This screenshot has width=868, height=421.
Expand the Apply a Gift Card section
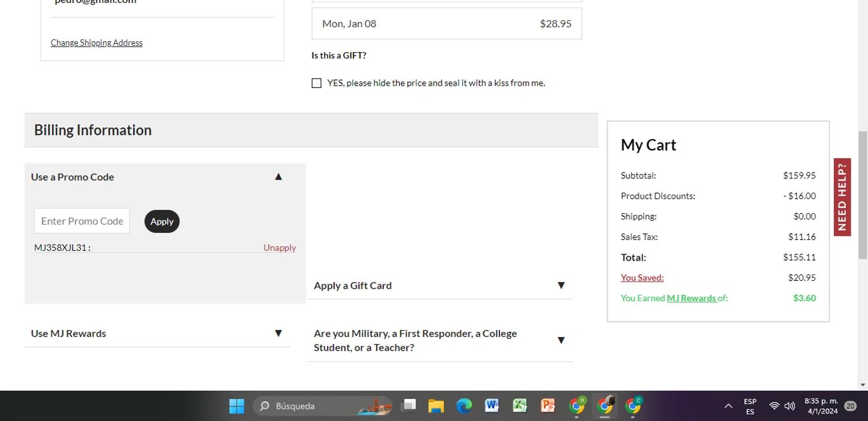560,285
